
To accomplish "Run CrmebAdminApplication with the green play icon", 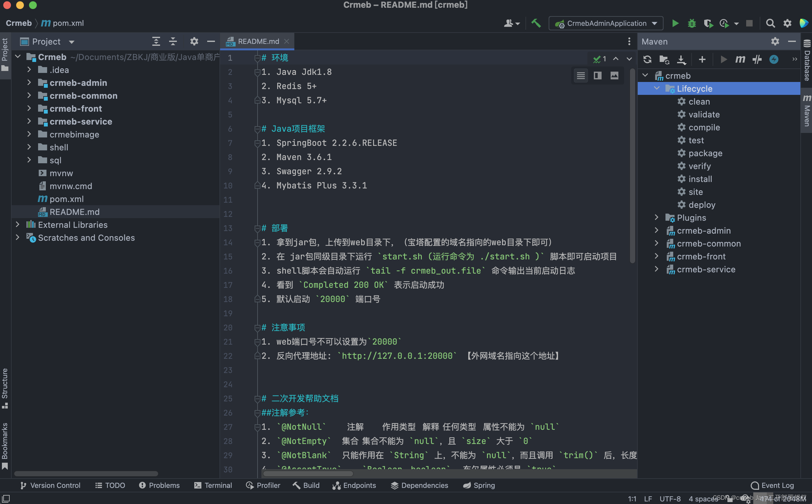I will point(675,23).
